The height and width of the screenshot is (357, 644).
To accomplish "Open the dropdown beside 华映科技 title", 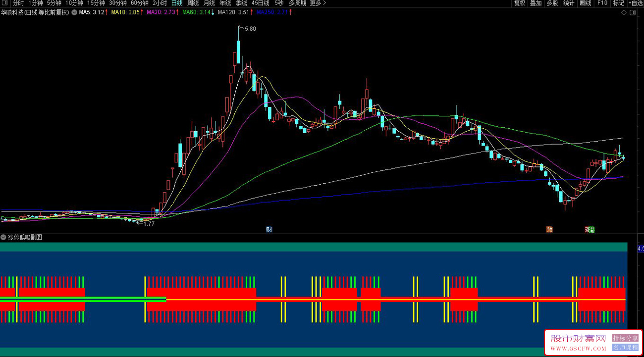I will pos(74,12).
